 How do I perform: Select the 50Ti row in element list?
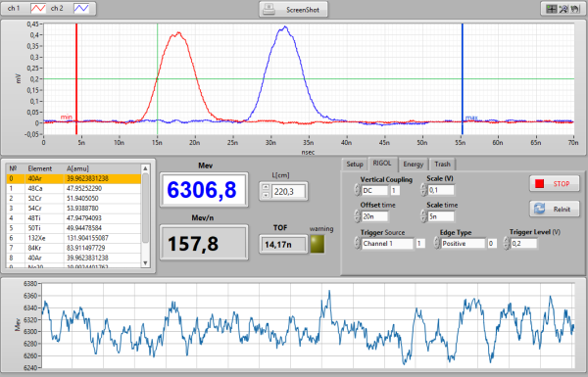point(73,228)
